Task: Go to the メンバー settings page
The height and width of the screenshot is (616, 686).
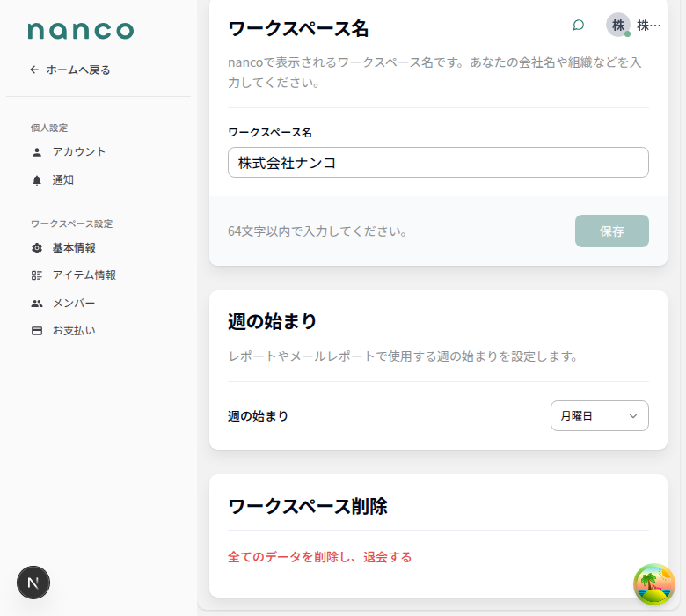Action: coord(74,304)
